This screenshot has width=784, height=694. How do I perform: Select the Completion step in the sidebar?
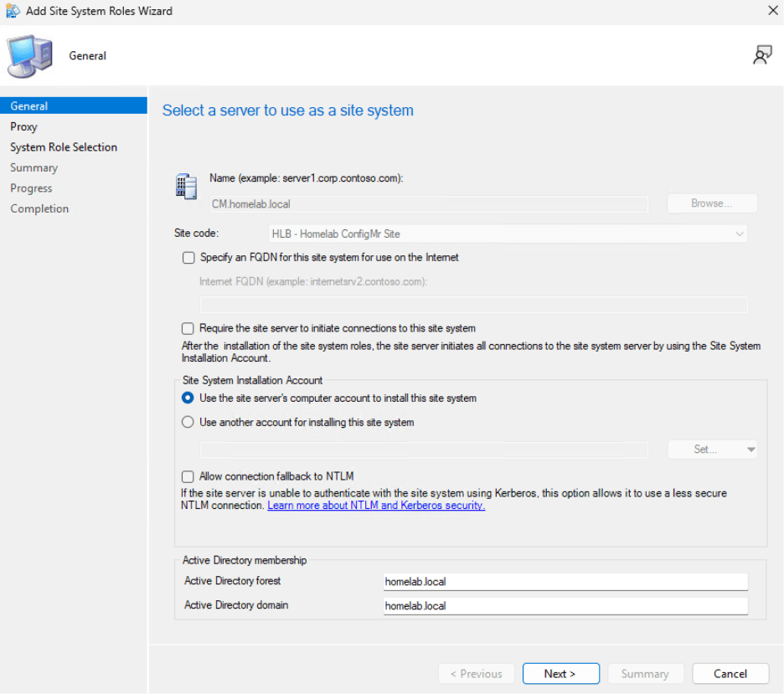(x=39, y=208)
